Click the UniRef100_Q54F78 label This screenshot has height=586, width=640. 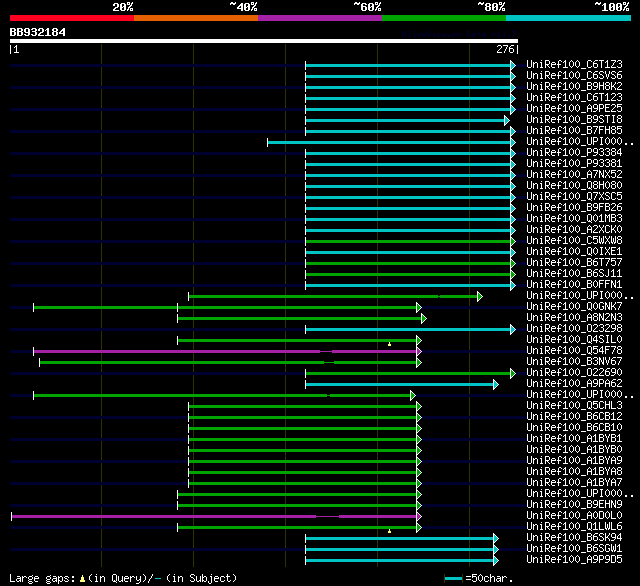click(574, 351)
